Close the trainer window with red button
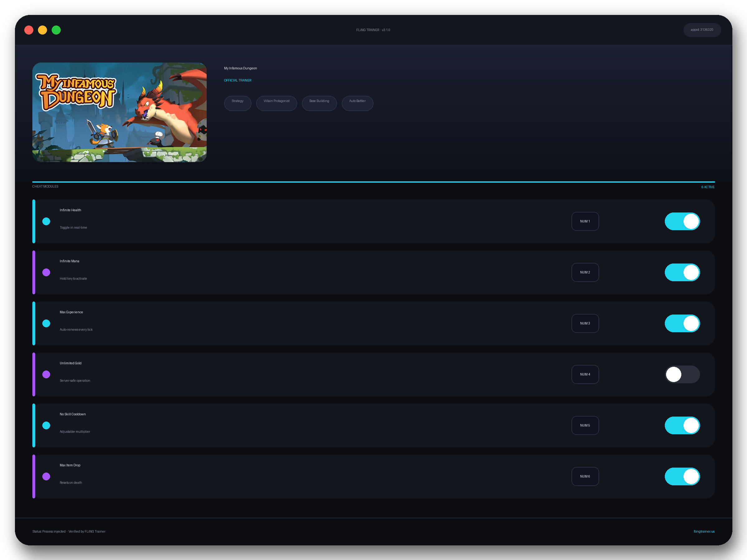The image size is (747, 560). (29, 30)
